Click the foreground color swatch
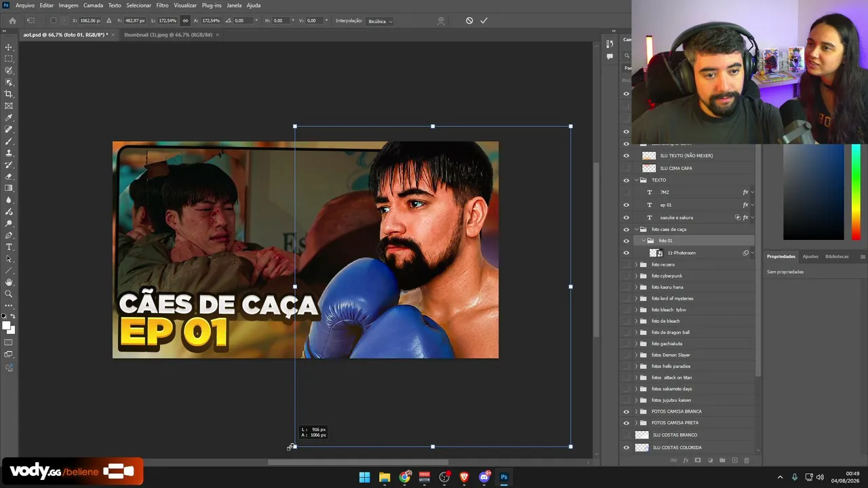 tap(6, 326)
